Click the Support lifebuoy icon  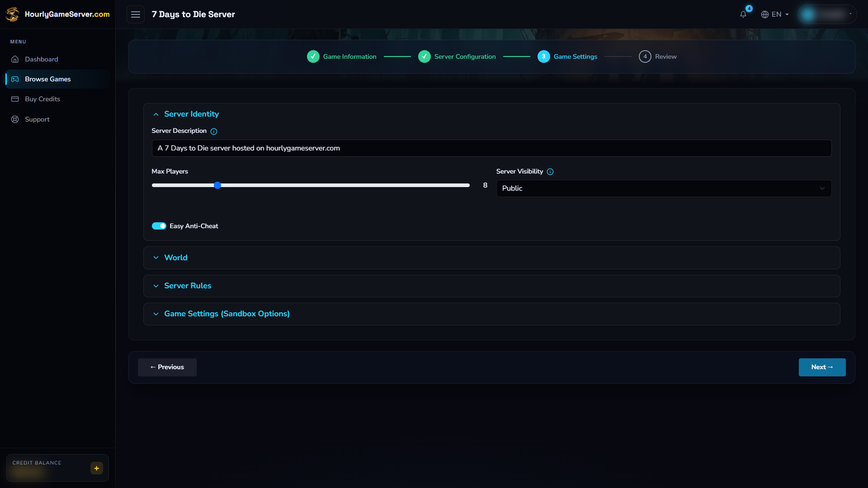15,119
